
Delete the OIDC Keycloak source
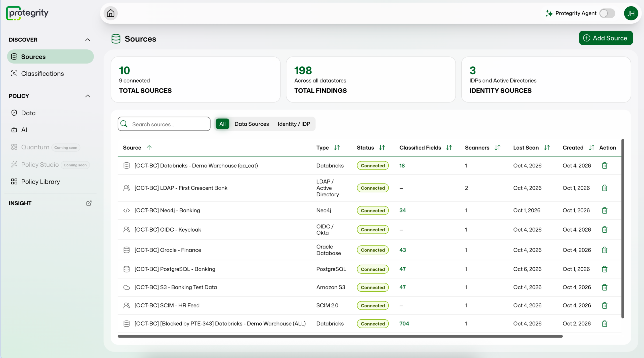pyautogui.click(x=605, y=230)
